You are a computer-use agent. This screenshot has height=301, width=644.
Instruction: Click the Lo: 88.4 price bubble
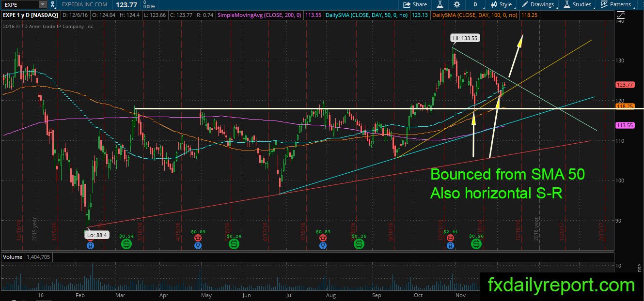tap(97, 235)
